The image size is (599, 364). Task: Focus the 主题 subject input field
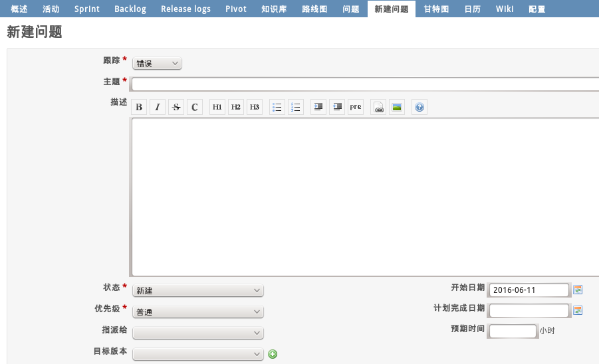click(x=365, y=84)
